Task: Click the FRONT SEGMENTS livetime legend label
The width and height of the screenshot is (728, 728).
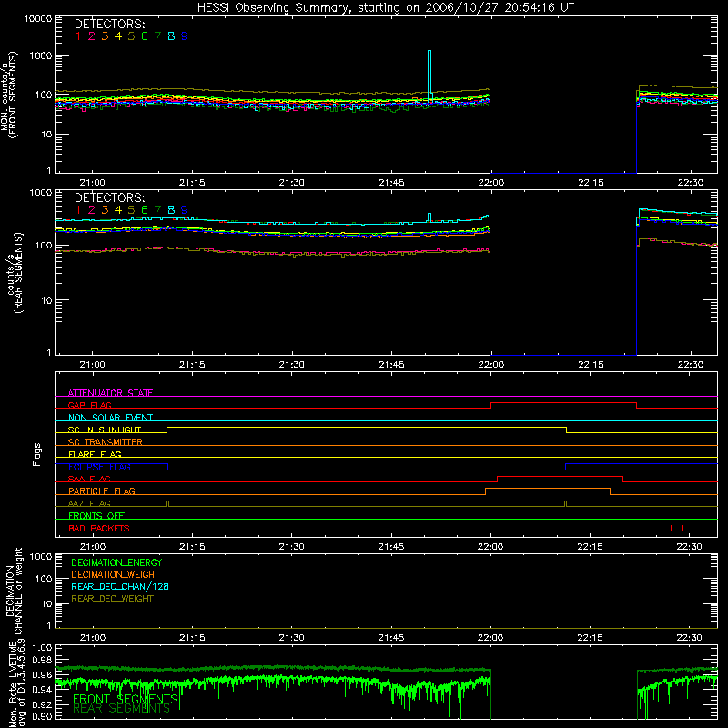Action: pyautogui.click(x=126, y=699)
